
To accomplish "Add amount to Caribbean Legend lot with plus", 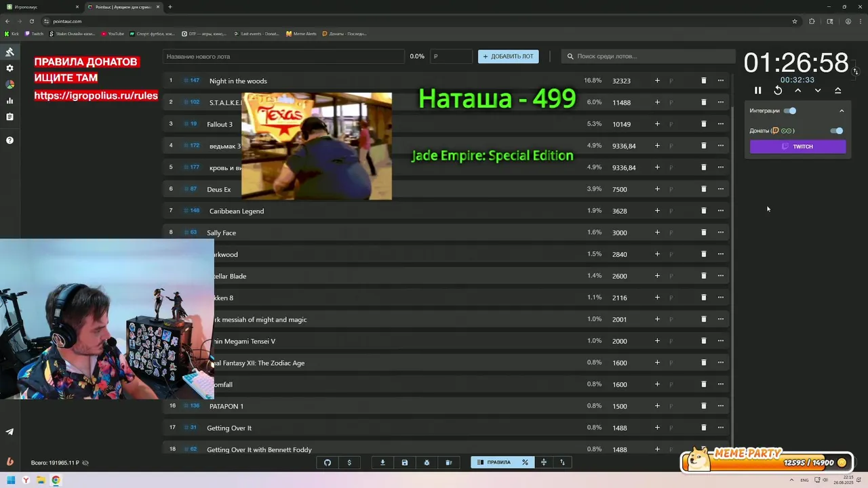I will coord(657,211).
